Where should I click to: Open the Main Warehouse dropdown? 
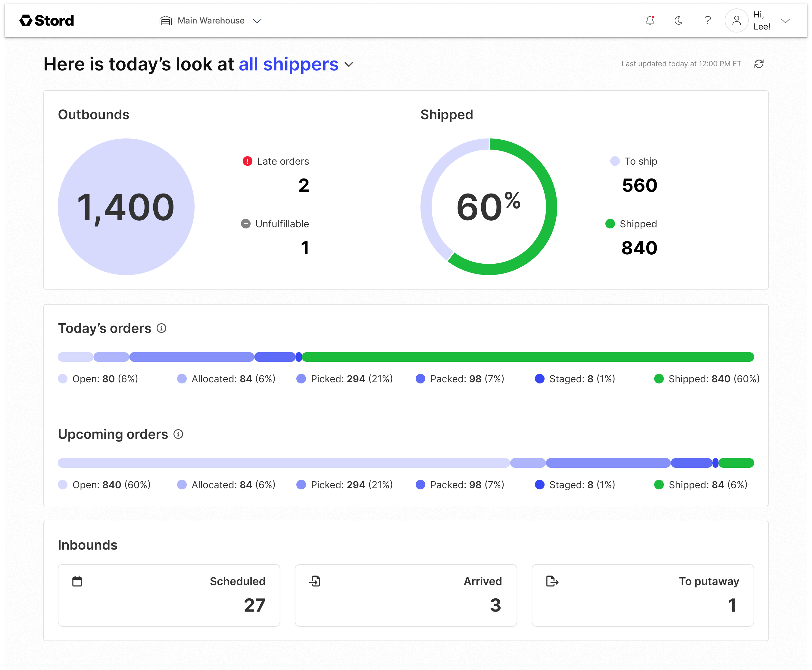(x=257, y=21)
